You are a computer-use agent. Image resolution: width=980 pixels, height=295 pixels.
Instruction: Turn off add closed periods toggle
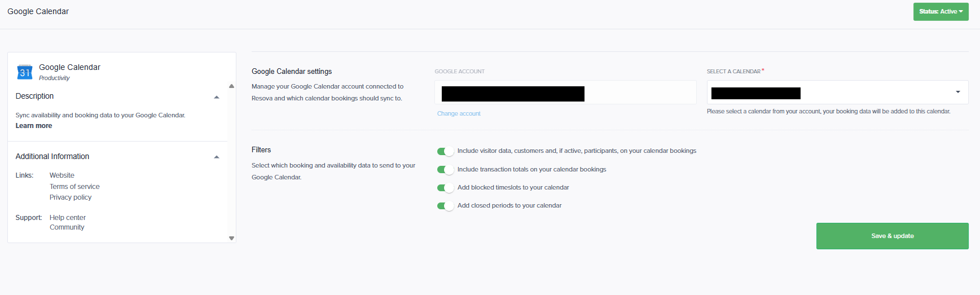(x=445, y=206)
